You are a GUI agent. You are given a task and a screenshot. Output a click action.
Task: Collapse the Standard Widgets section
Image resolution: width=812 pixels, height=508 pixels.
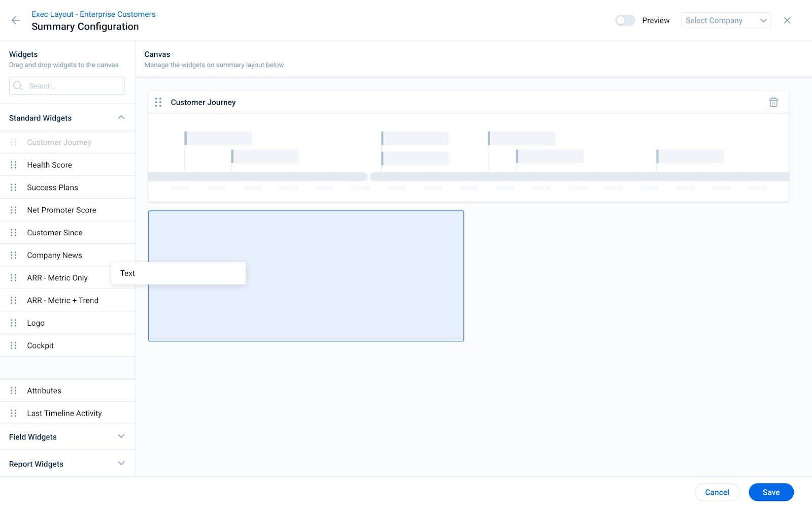point(121,117)
